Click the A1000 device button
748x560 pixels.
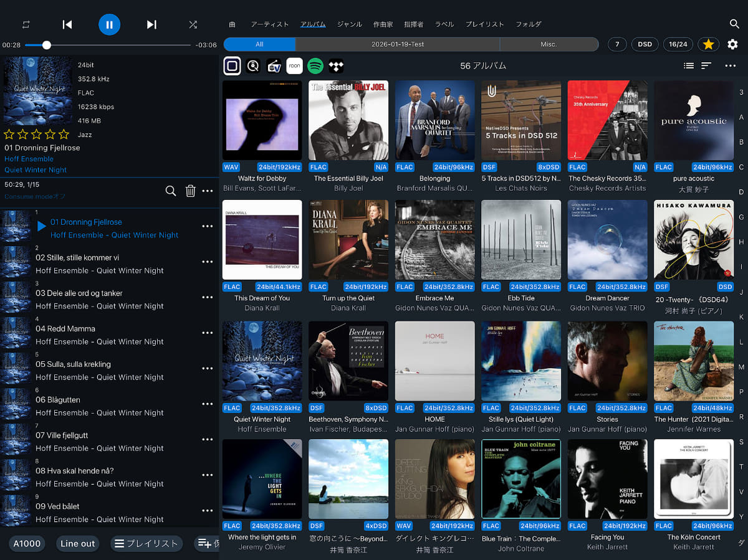[27, 543]
